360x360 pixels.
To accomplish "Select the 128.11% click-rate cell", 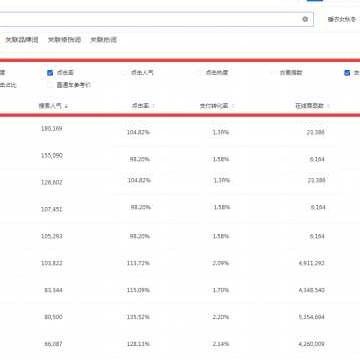I will [x=138, y=344].
